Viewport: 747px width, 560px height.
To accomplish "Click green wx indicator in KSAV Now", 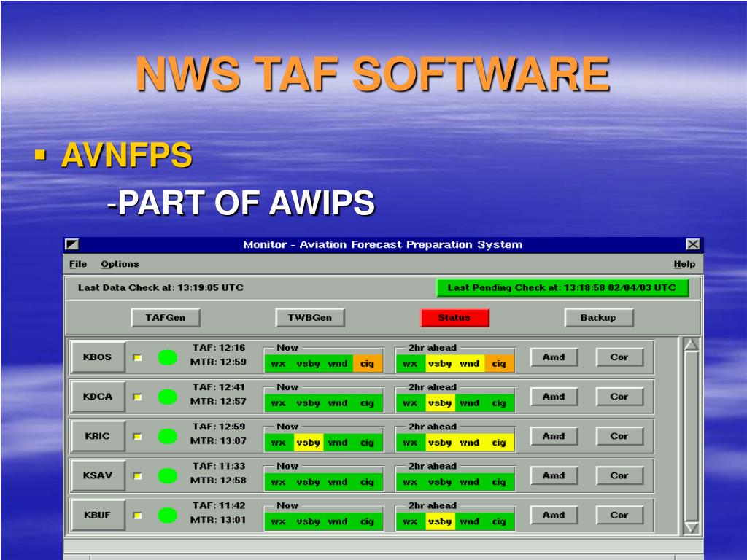I will pyautogui.click(x=279, y=483).
